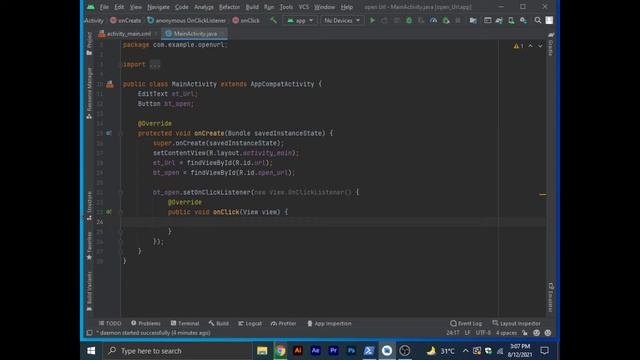Open the app run configuration dropdown
This screenshot has width=640, height=360.
tap(300, 20)
